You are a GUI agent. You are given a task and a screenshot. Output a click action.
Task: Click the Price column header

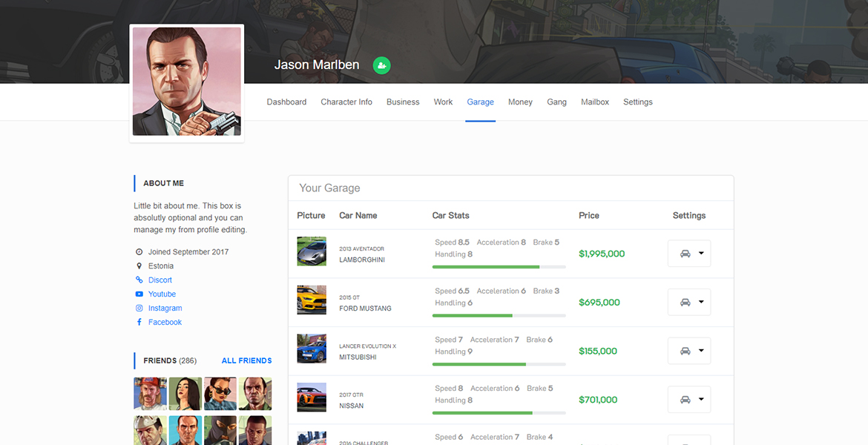coord(589,215)
